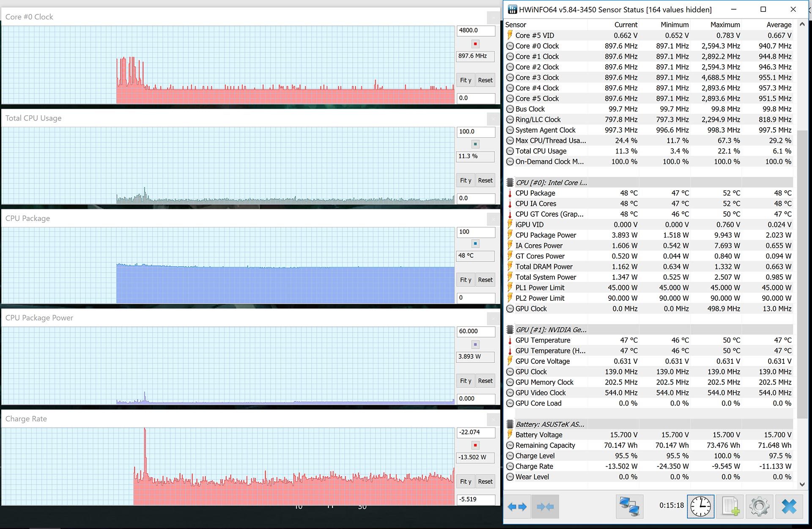Click the 4800.0 maximum field in Core #0 Clock graph
Viewport: 812px width, 529px height.
(x=476, y=30)
